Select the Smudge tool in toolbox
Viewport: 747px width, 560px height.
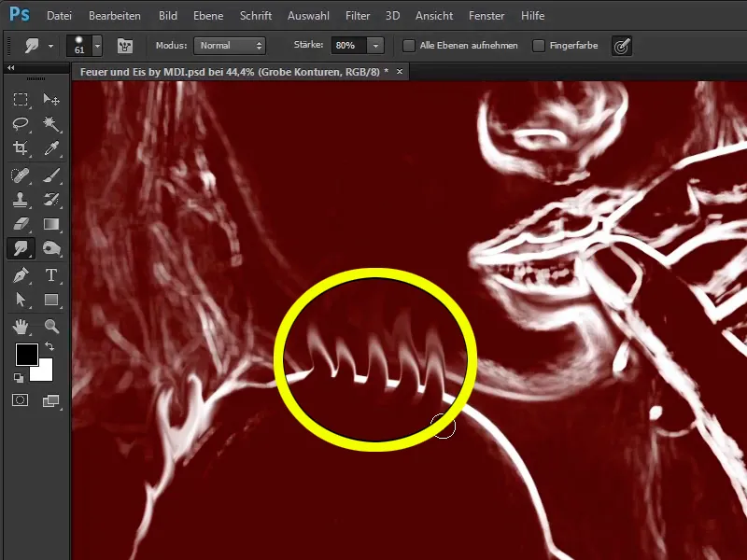point(20,248)
